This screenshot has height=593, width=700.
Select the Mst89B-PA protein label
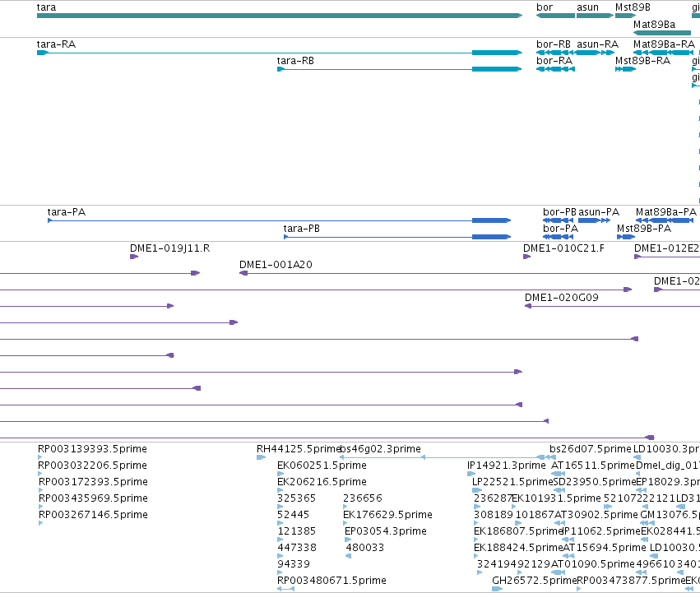click(644, 229)
